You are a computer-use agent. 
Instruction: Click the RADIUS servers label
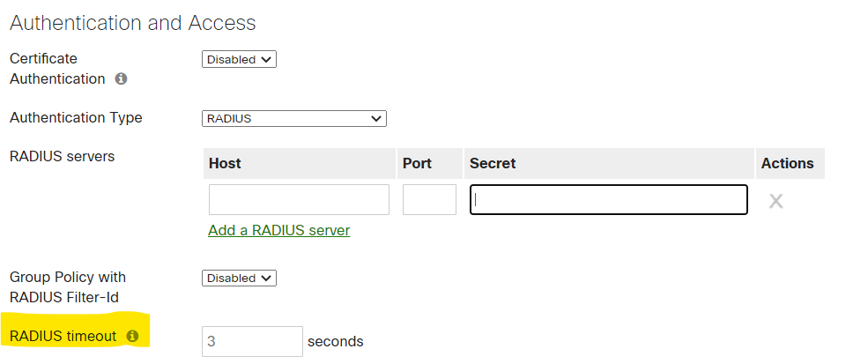[62, 156]
